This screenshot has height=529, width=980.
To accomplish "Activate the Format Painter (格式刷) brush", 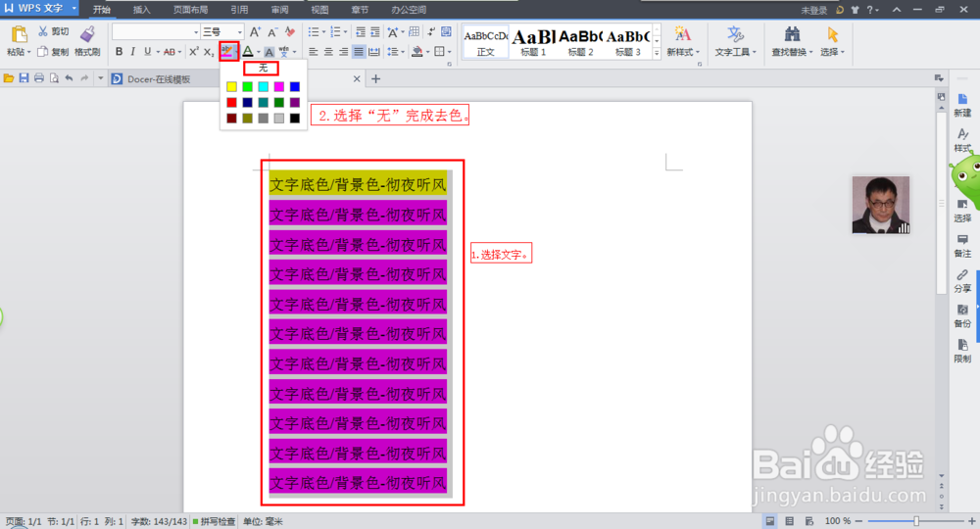I will 87,34.
